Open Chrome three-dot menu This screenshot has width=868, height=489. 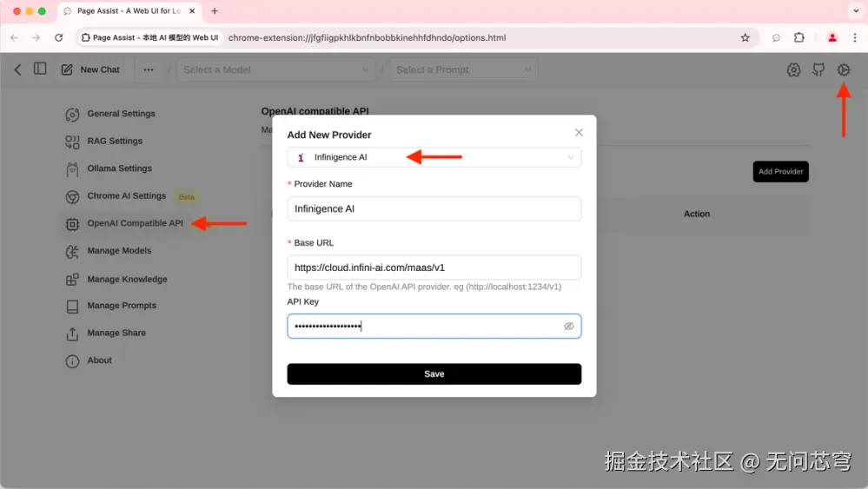855,37
